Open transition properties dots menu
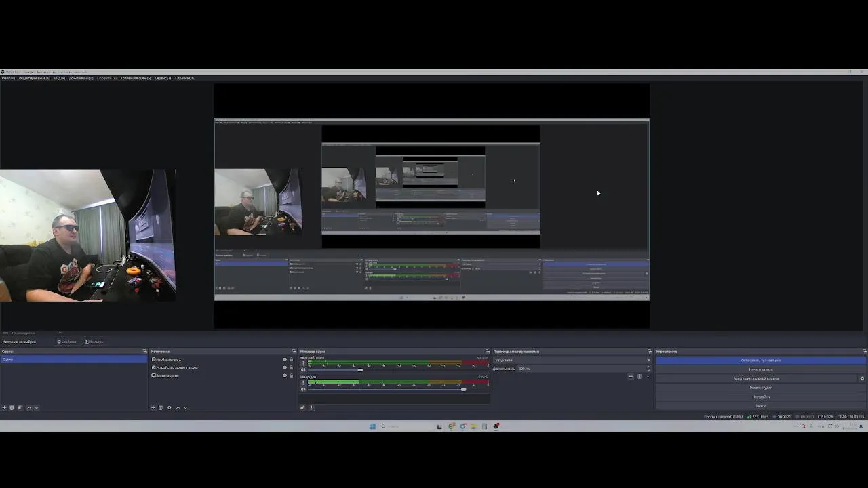 click(x=648, y=376)
